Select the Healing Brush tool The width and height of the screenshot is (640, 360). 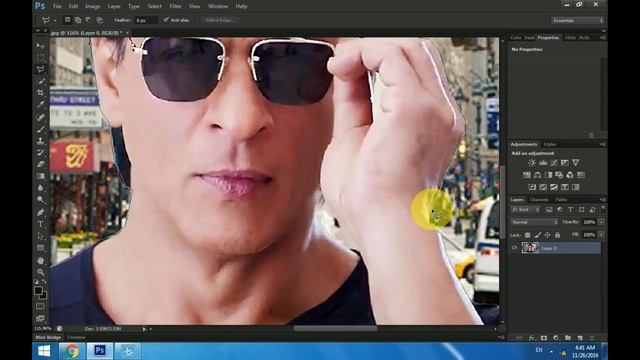tap(40, 118)
